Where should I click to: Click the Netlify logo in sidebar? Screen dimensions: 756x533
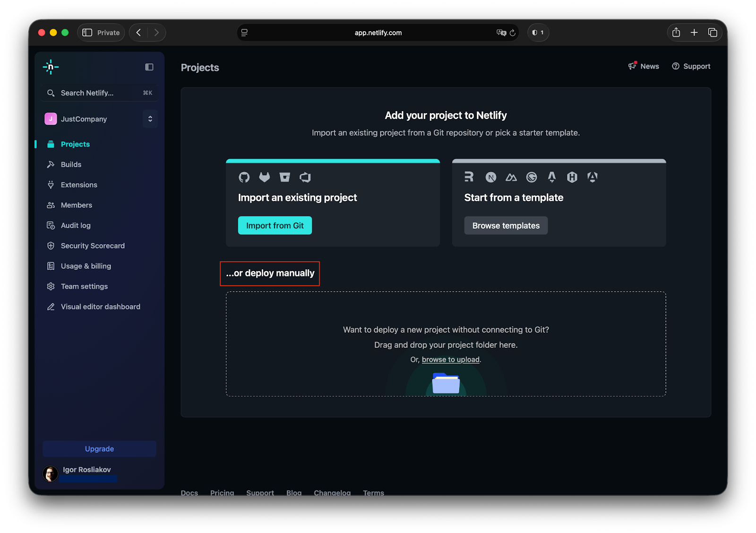(x=51, y=67)
